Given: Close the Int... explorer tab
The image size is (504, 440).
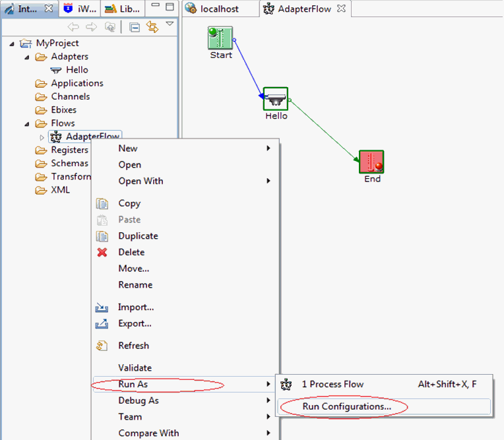Looking at the screenshot, I should [x=49, y=8].
